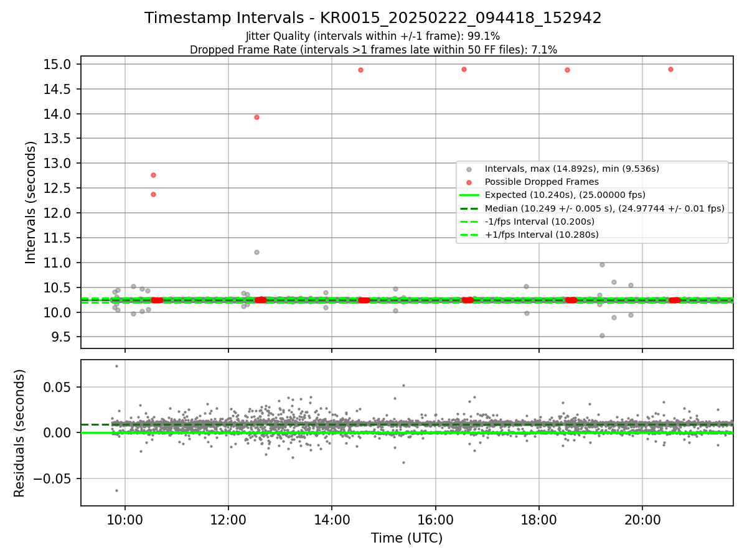Click legend entry 'Expected (10.240s), (25.00000 fps)'
The width and height of the screenshot is (747, 560).
pyautogui.click(x=565, y=195)
